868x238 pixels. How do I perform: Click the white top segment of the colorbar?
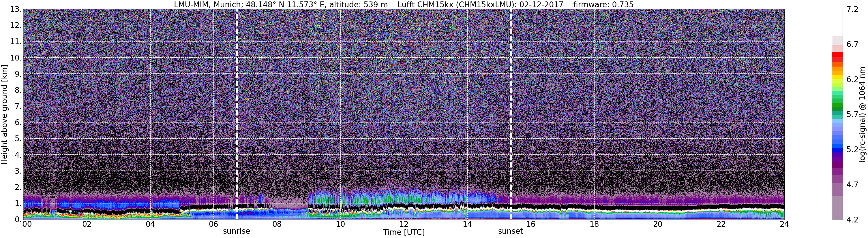837,22
